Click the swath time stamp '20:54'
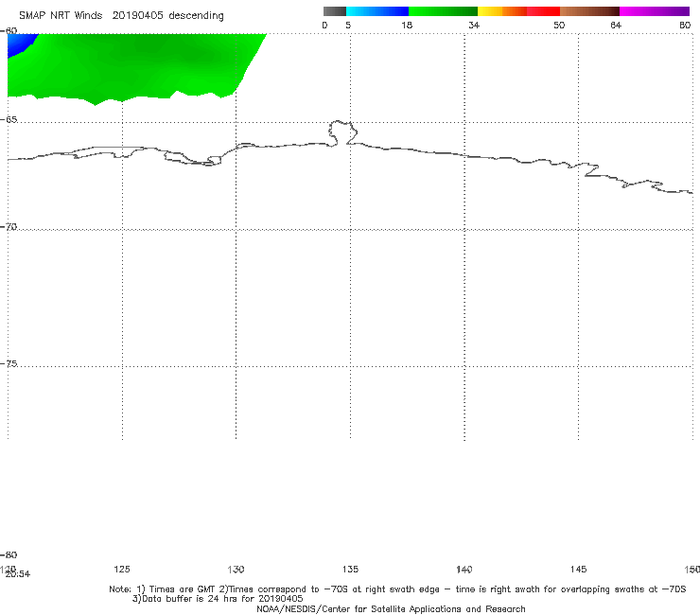The height and width of the screenshot is (615, 700). click(18, 574)
